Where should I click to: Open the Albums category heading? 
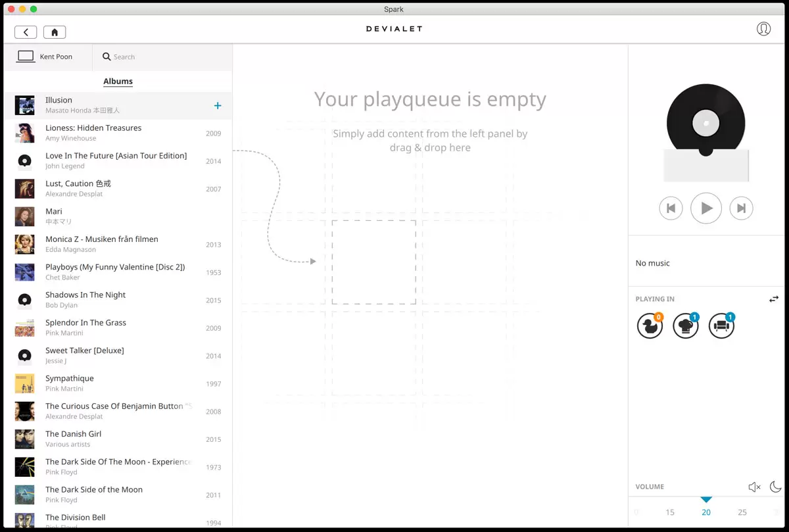click(118, 82)
